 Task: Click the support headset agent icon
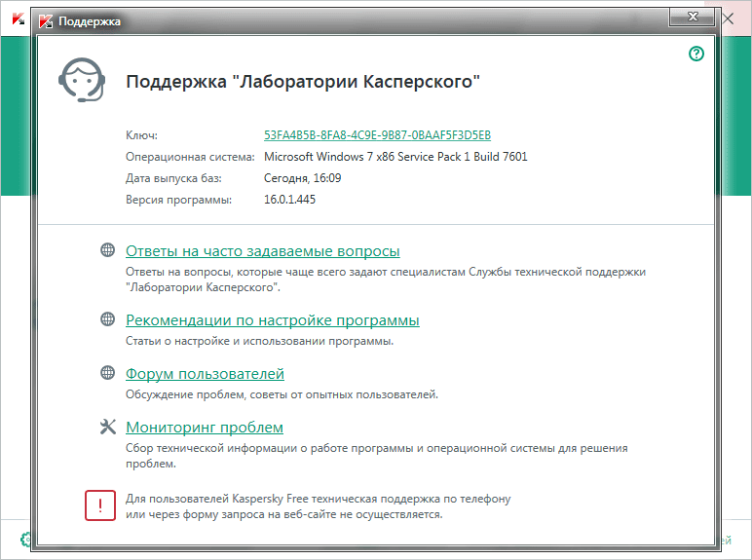[x=82, y=80]
